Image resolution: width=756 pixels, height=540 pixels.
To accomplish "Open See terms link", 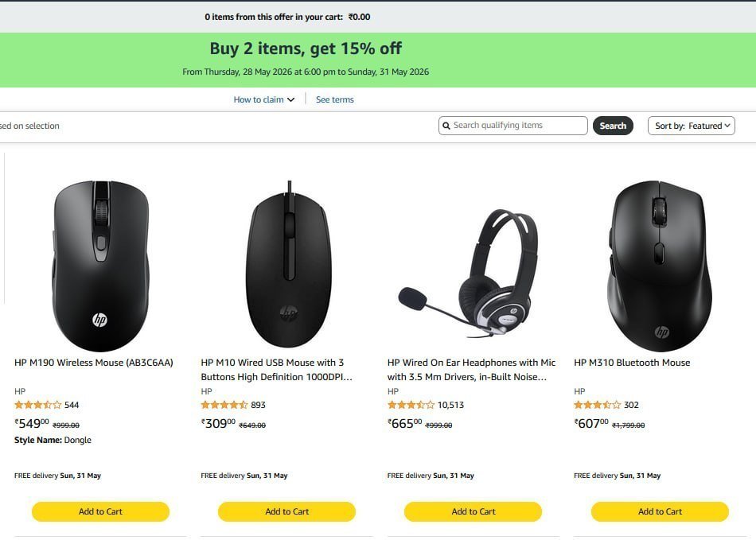I will [x=334, y=99].
